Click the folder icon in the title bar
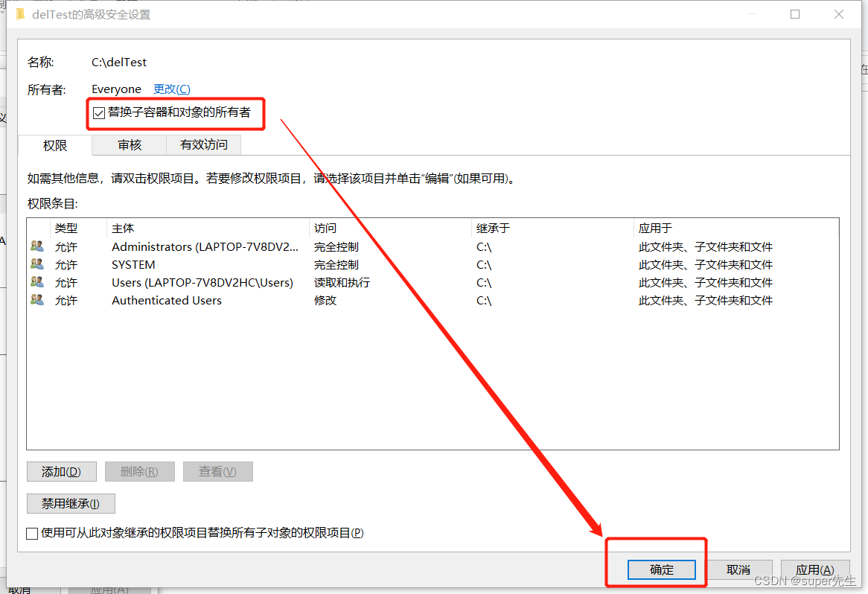The image size is (868, 594). 21,14
